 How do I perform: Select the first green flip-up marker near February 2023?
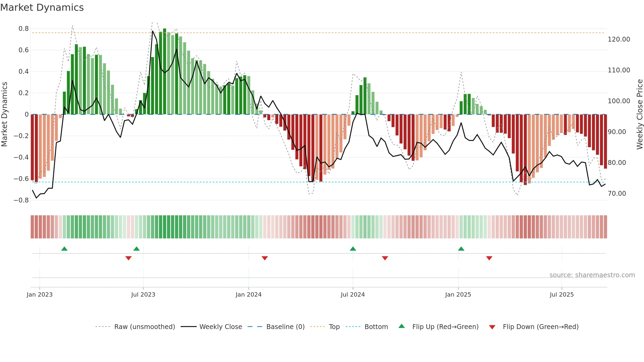pos(64,249)
